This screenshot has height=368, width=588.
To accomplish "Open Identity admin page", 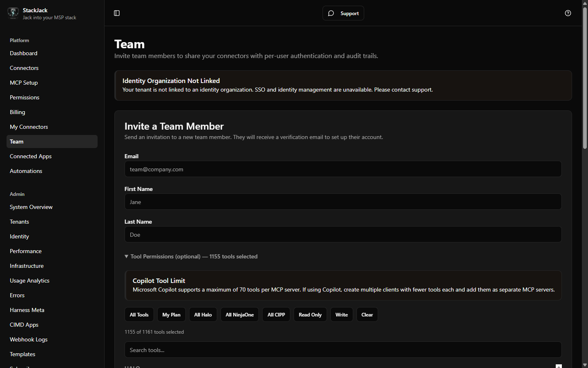I will click(52, 236).
